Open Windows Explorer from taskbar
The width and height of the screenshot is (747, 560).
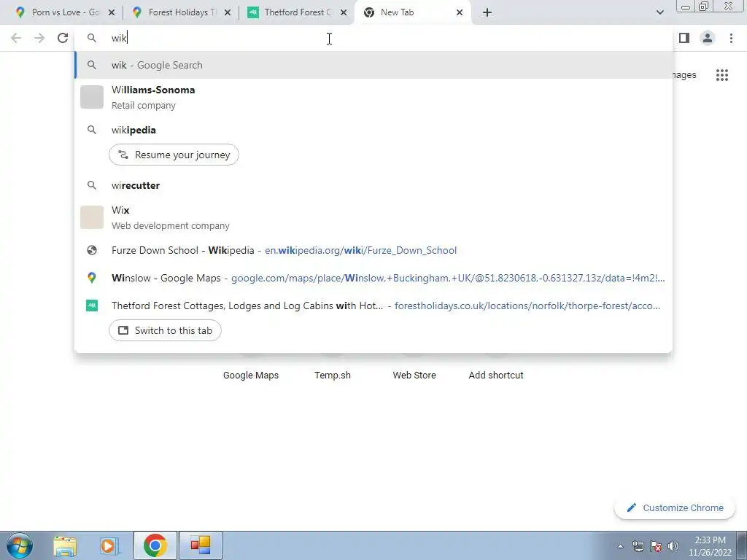tap(65, 545)
